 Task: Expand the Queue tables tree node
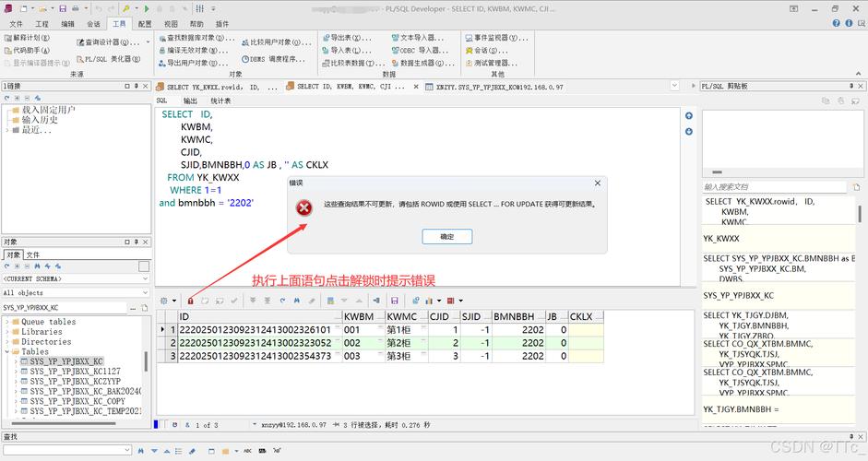[x=6, y=322]
